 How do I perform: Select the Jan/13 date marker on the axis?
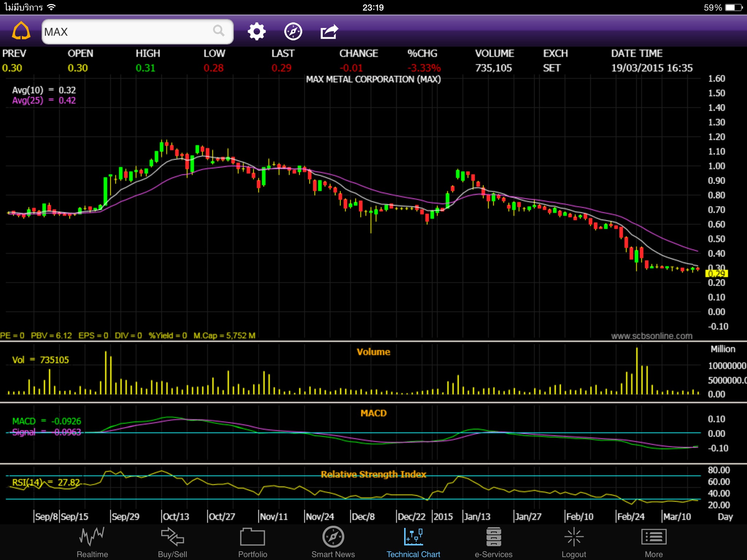477,517
